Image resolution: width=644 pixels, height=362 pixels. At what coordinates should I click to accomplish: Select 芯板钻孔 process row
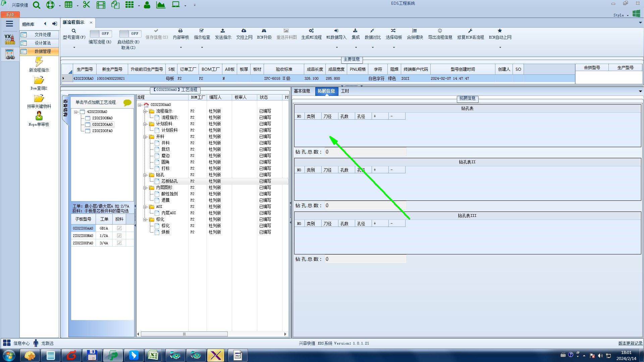[212, 181]
